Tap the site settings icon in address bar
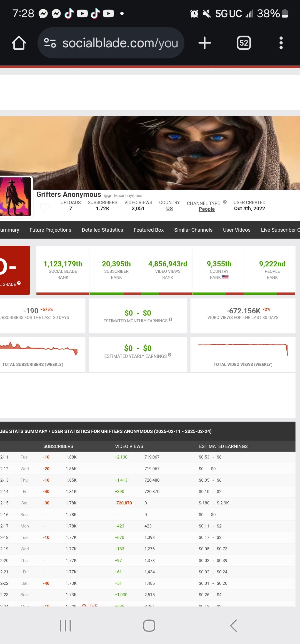Viewport: 300px width, 644px height. 50,43
